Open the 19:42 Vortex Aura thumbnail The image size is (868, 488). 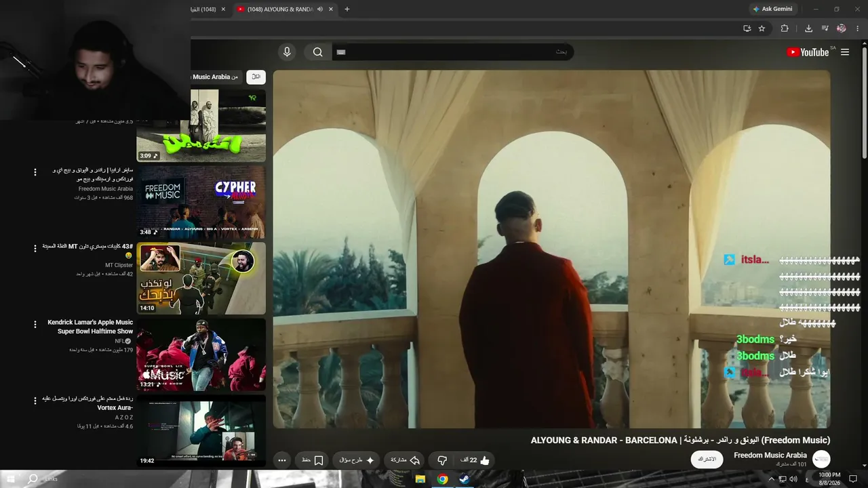201,431
